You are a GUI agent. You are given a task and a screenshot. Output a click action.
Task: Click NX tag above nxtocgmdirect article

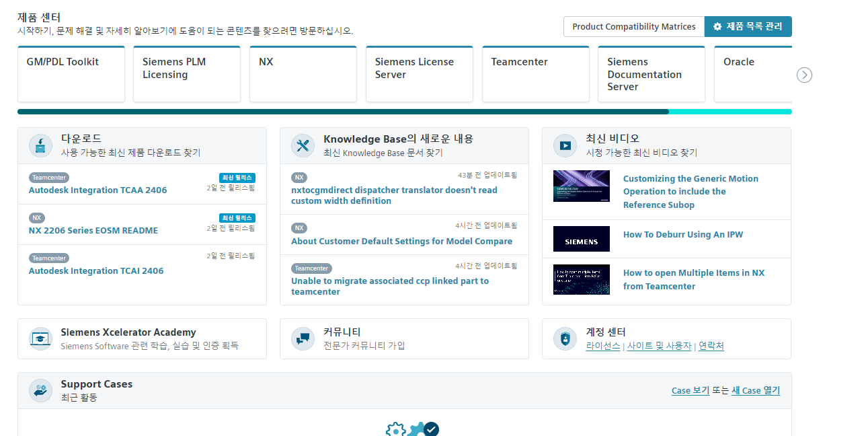tap(299, 178)
